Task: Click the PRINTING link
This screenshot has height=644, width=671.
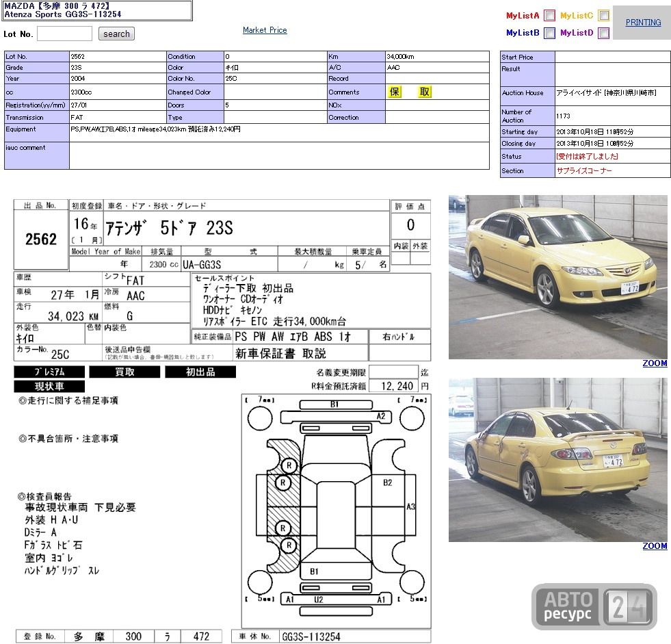Action: pyautogui.click(x=643, y=23)
